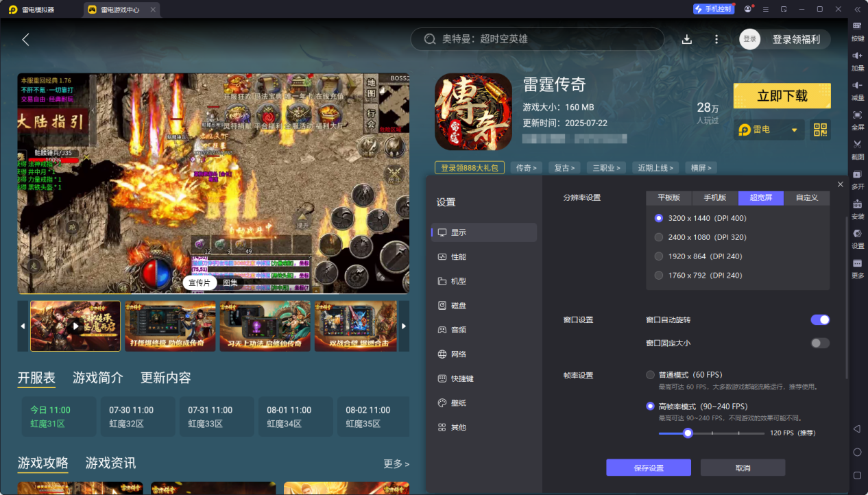
Task: Click the 取消 button
Action: (743, 468)
